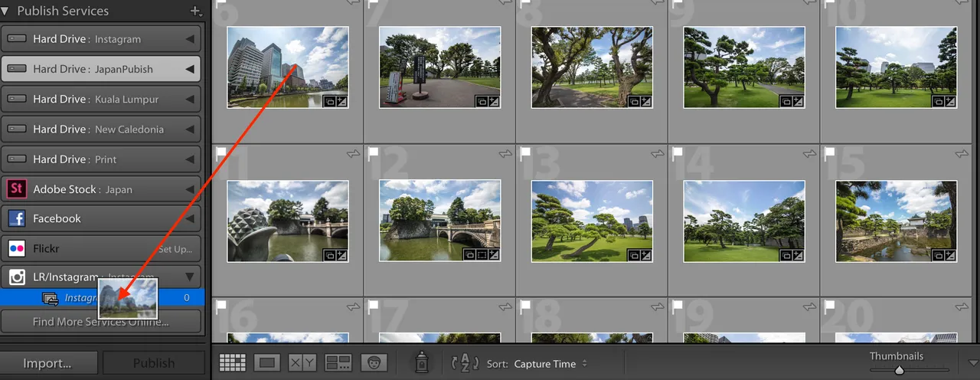Click develop adjustments badge on photo 13
This screenshot has height=380, width=980.
[x=646, y=255]
